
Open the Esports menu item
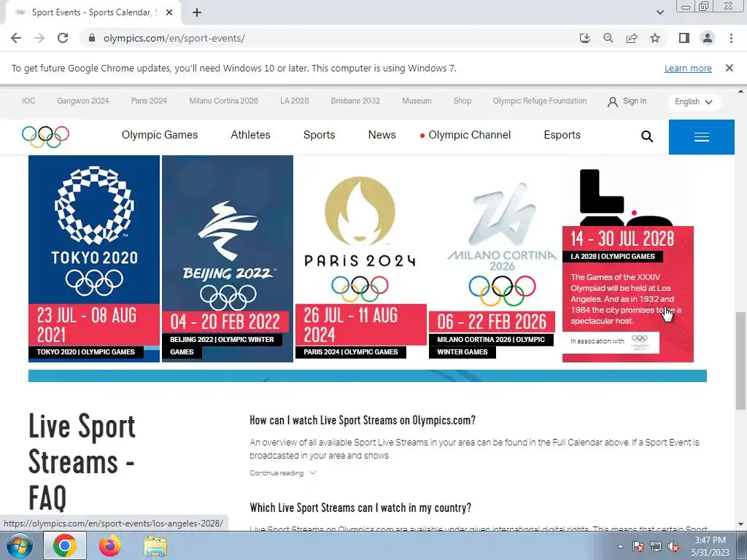click(562, 135)
